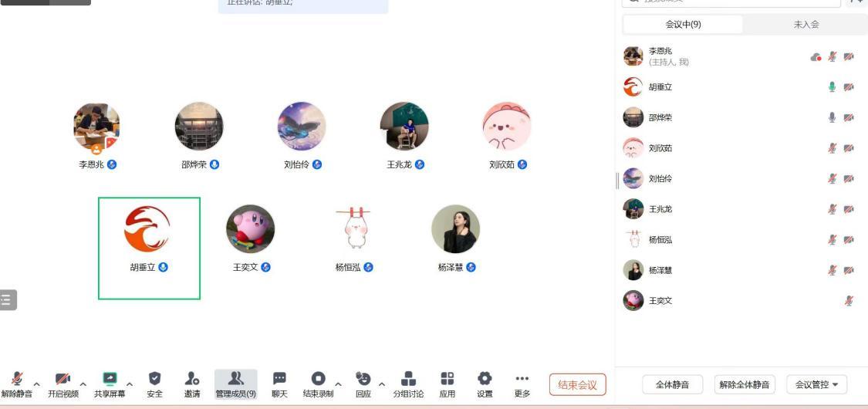
Task: Click the 全体静音 button
Action: coord(672,384)
